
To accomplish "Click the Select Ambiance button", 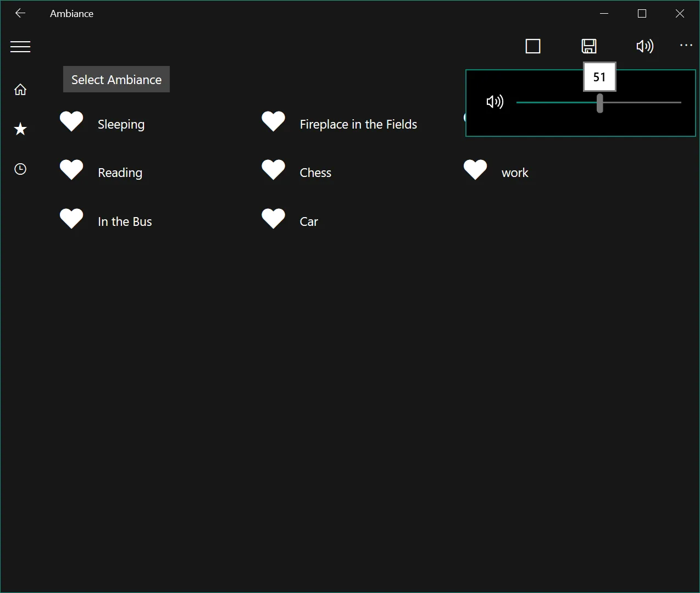I will pos(116,79).
